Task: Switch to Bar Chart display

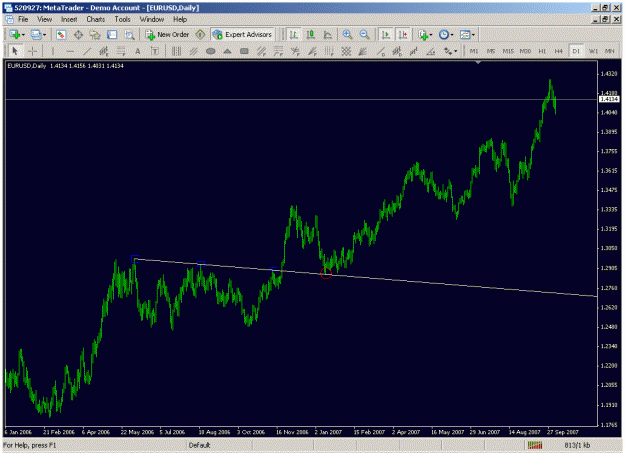Action: click(294, 35)
